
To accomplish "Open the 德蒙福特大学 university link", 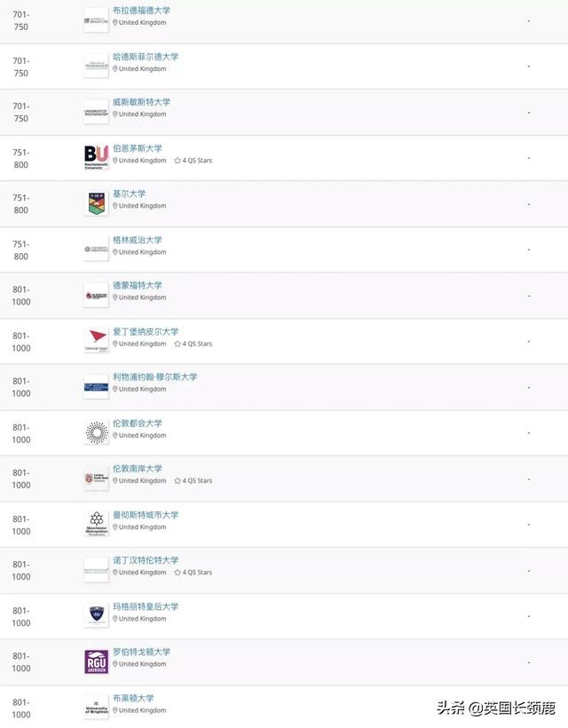I will point(138,285).
